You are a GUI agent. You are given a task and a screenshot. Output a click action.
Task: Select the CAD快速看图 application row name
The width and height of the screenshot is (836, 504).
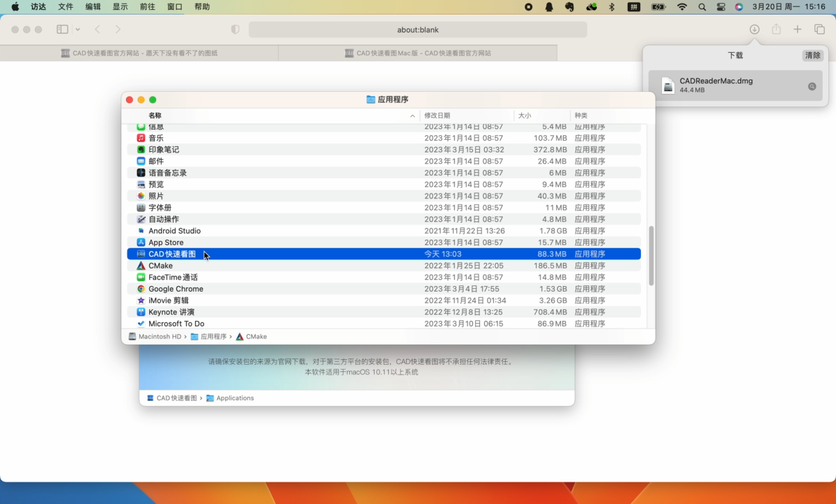coord(172,254)
